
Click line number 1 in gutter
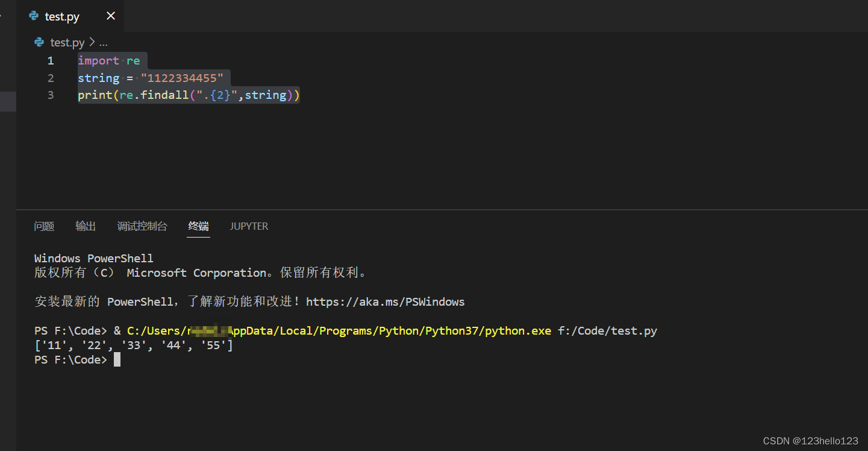[51, 60]
